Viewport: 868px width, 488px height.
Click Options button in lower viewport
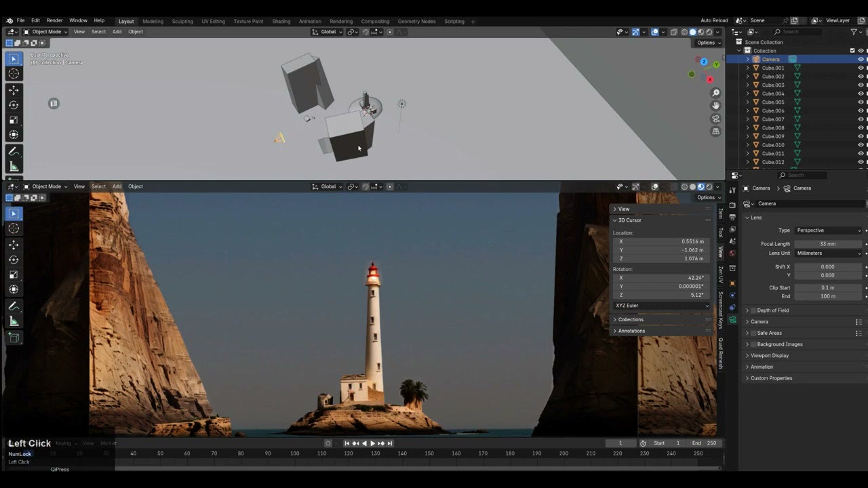tap(709, 197)
